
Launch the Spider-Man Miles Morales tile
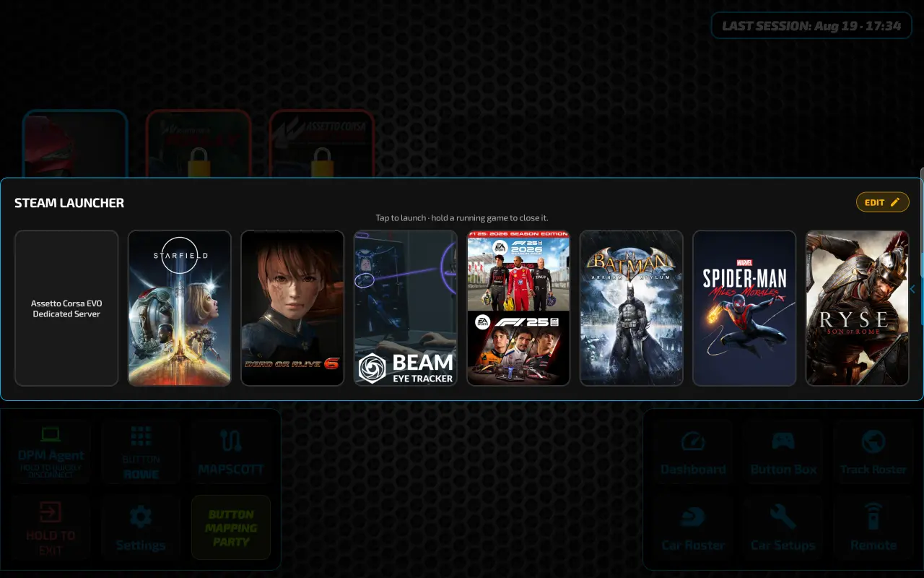(x=744, y=309)
